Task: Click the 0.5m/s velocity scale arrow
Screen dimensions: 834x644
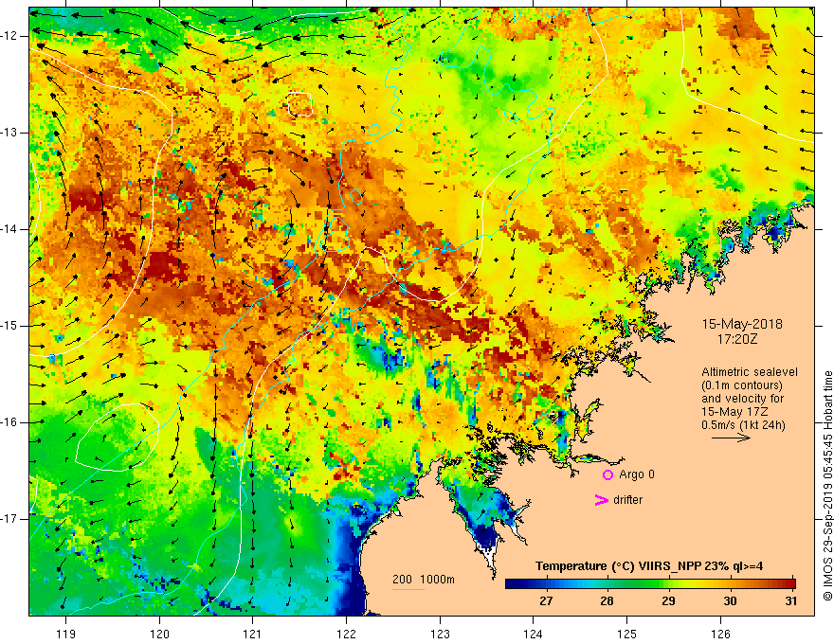Action: point(731,438)
